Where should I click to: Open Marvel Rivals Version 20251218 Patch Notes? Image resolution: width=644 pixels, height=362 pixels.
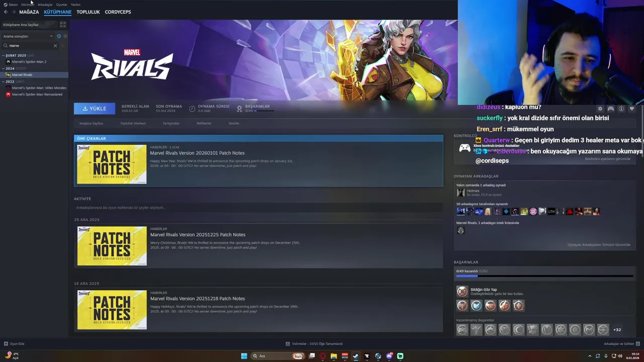pos(197,299)
